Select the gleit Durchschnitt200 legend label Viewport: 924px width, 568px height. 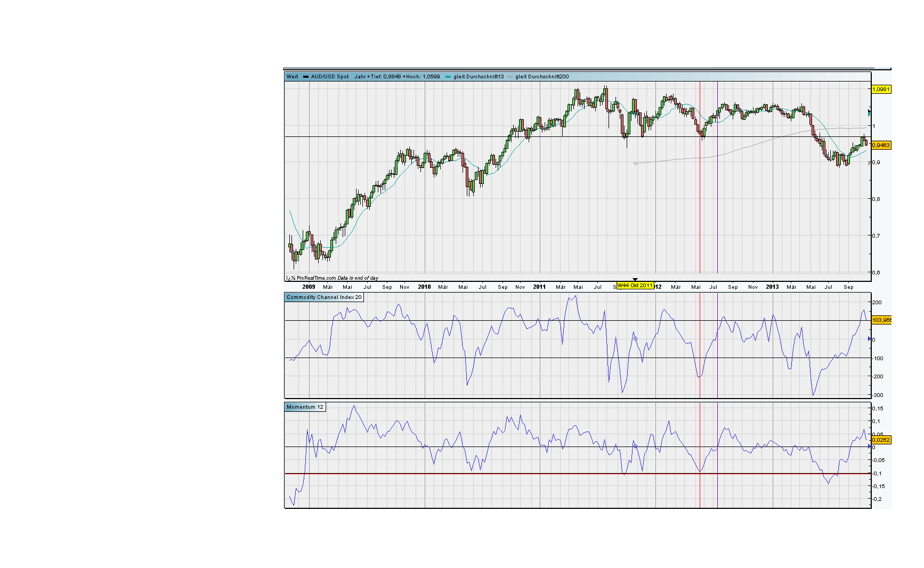542,77
